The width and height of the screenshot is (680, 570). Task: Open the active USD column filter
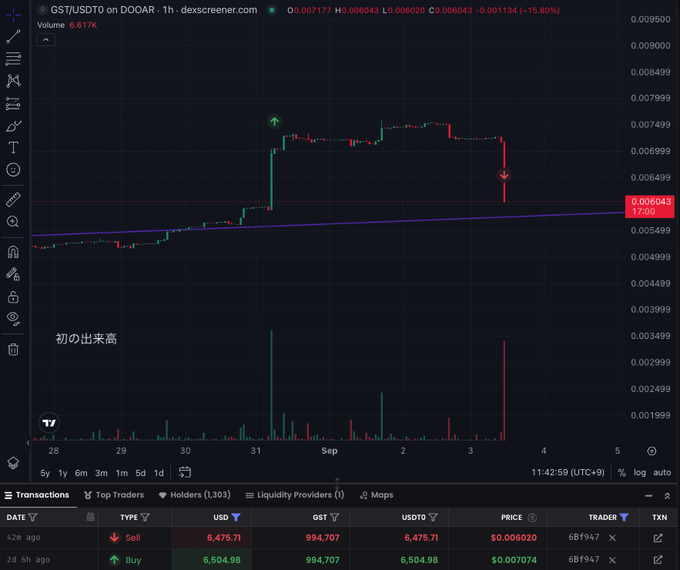coord(236,517)
